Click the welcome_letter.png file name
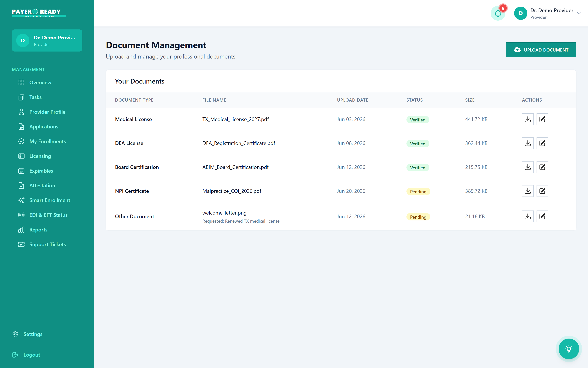Image resolution: width=588 pixels, height=368 pixels. pyautogui.click(x=224, y=213)
